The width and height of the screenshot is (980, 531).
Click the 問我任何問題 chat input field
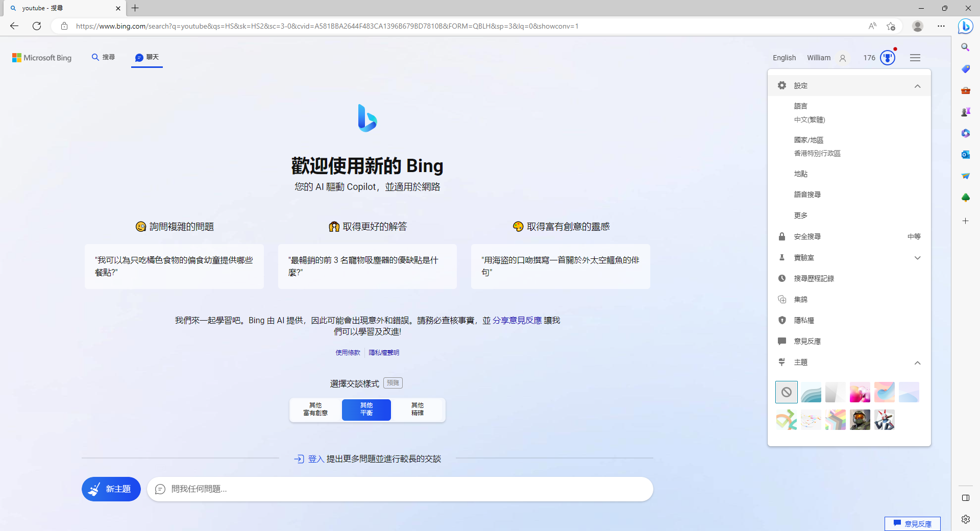coord(400,489)
